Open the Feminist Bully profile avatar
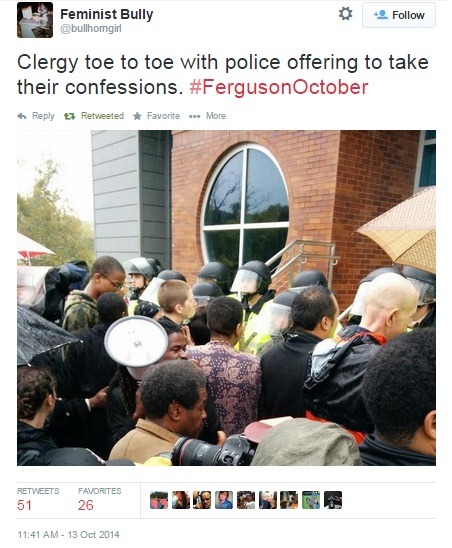The width and height of the screenshot is (452, 548). [x=35, y=20]
